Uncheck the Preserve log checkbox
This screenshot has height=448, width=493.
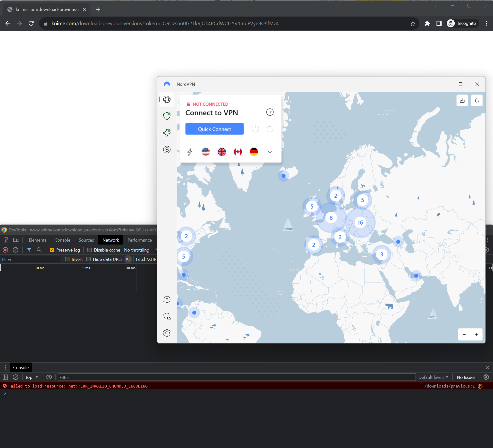pyautogui.click(x=52, y=250)
